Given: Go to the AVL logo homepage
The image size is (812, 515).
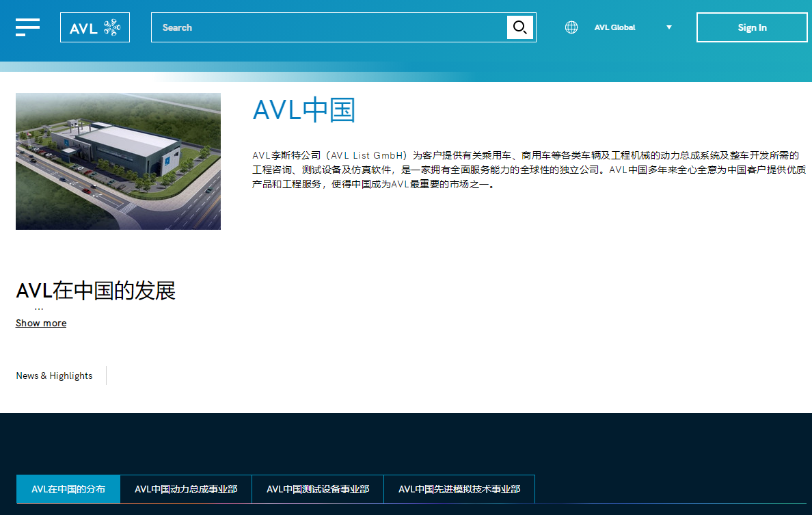Looking at the screenshot, I should click(95, 27).
